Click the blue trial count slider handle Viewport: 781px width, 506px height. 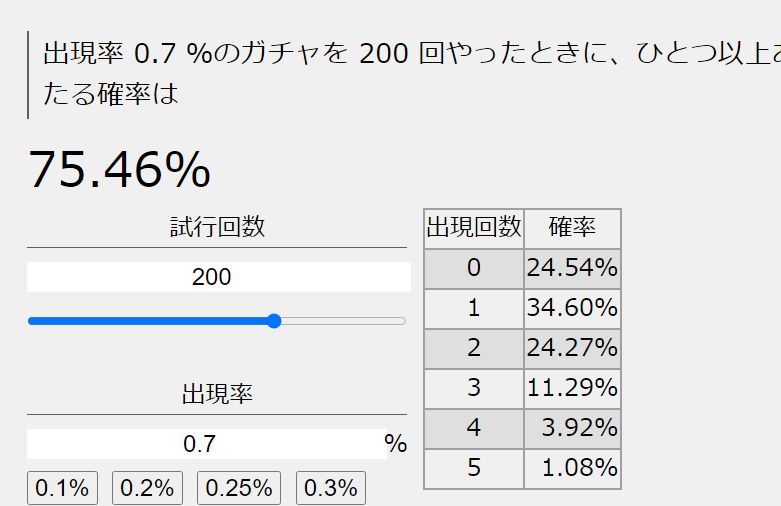pos(275,321)
